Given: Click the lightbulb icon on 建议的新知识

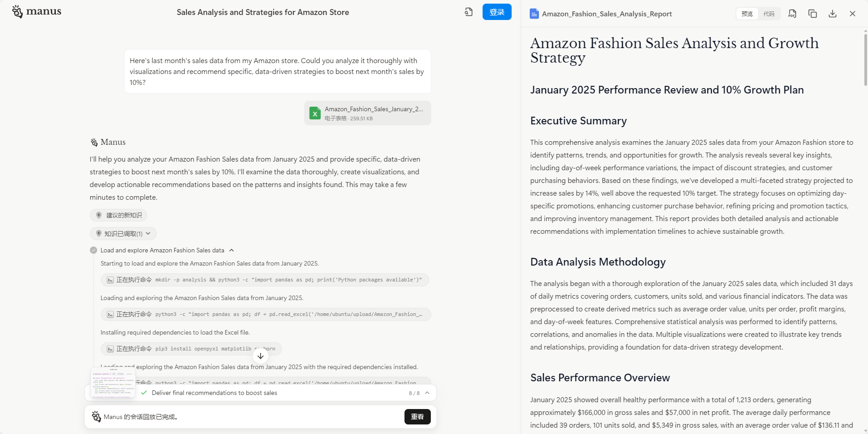Looking at the screenshot, I should click(99, 215).
